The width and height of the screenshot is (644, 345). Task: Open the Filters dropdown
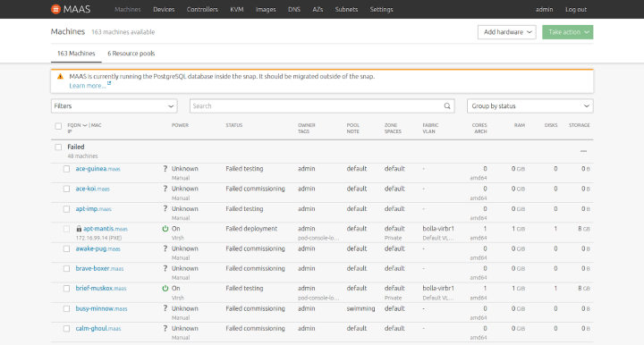pos(114,105)
